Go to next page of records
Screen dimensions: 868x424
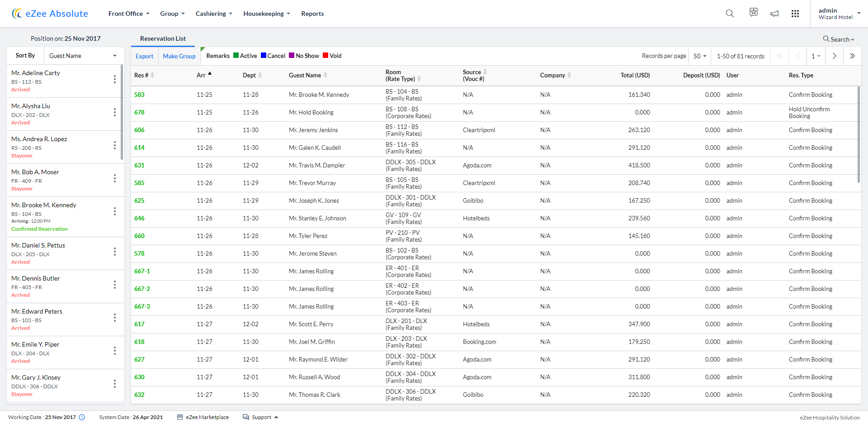(835, 56)
